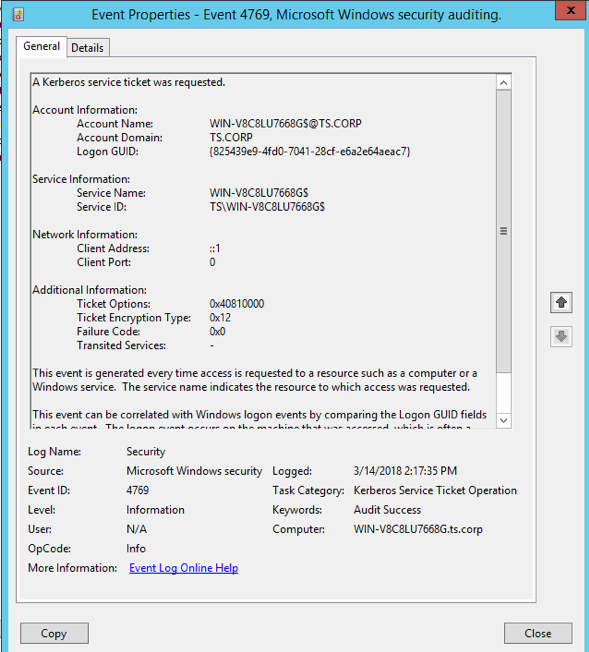
Task: Click the Service Name value WIN-V8C8LU7668G$
Action: click(259, 193)
